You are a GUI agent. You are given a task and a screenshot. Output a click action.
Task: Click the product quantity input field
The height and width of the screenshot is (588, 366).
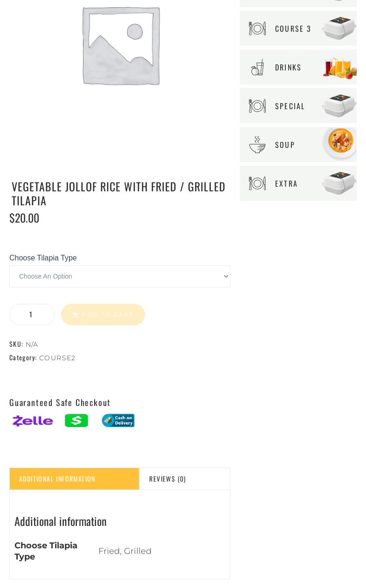(x=32, y=315)
